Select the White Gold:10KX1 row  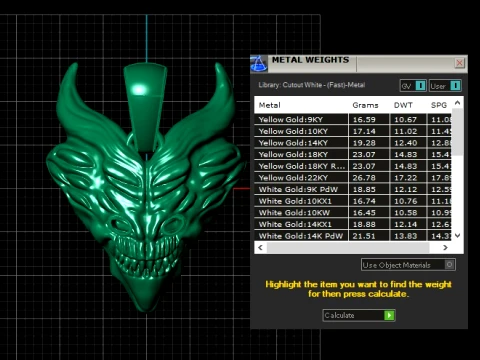pyautogui.click(x=353, y=201)
